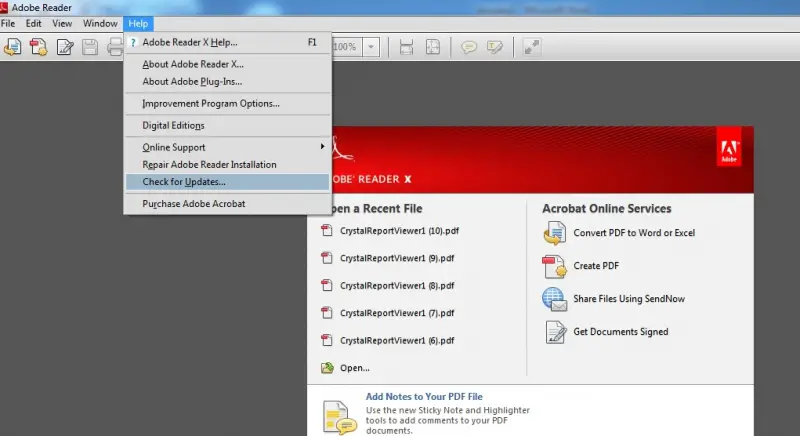Open CrystalReportViewer1 (8).pdf

pos(397,286)
